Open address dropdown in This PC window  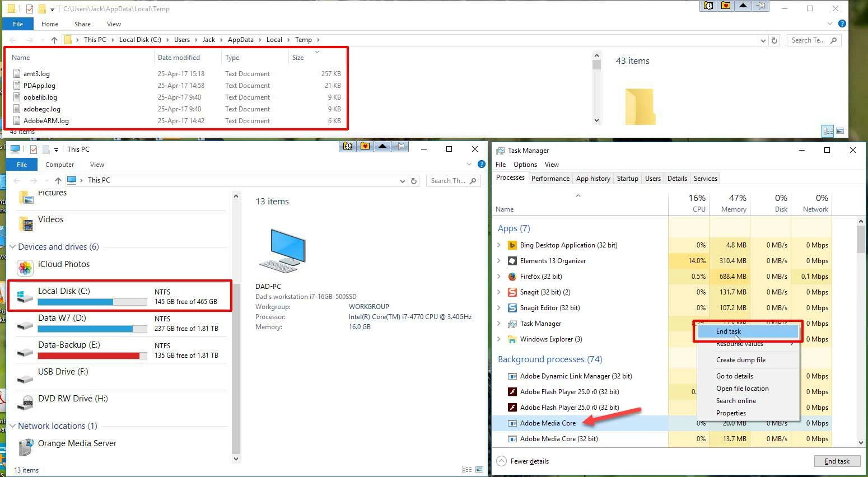coord(402,181)
